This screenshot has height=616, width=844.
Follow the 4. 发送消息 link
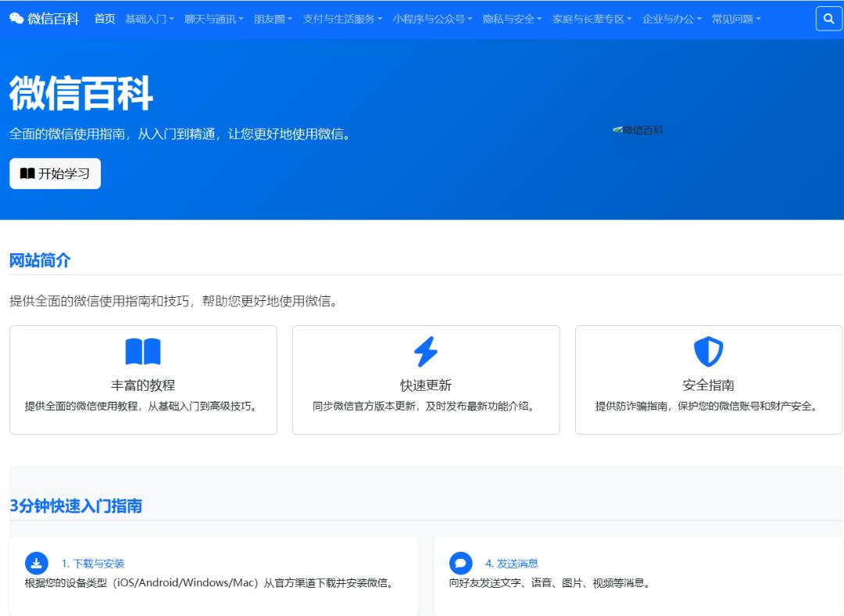[x=512, y=563]
